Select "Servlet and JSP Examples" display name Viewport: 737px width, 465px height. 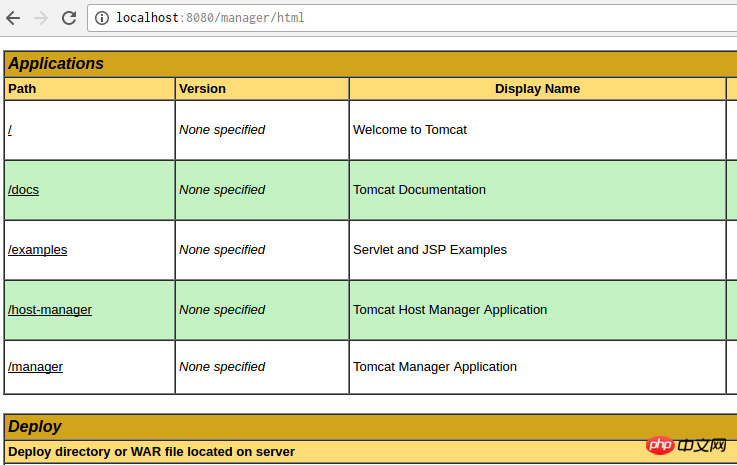[x=430, y=250]
